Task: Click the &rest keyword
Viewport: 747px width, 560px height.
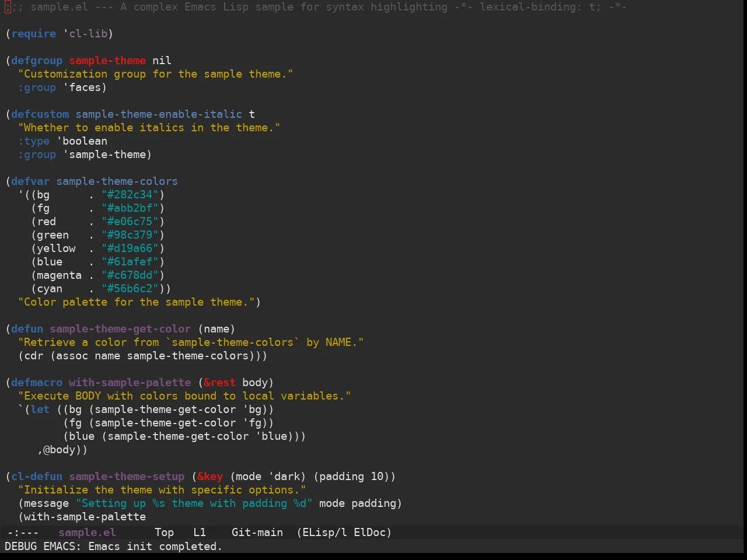Action: coord(219,383)
